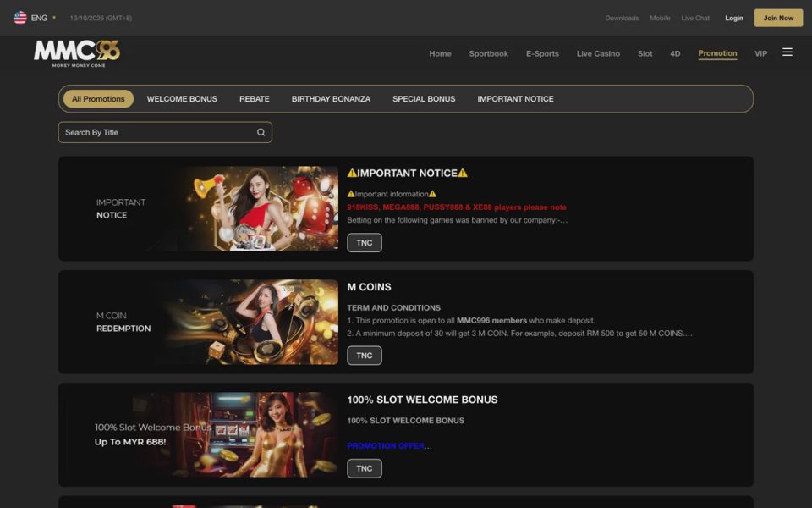Viewport: 812px width, 508px height.
Task: Open the E-Sports page
Action: (x=542, y=54)
